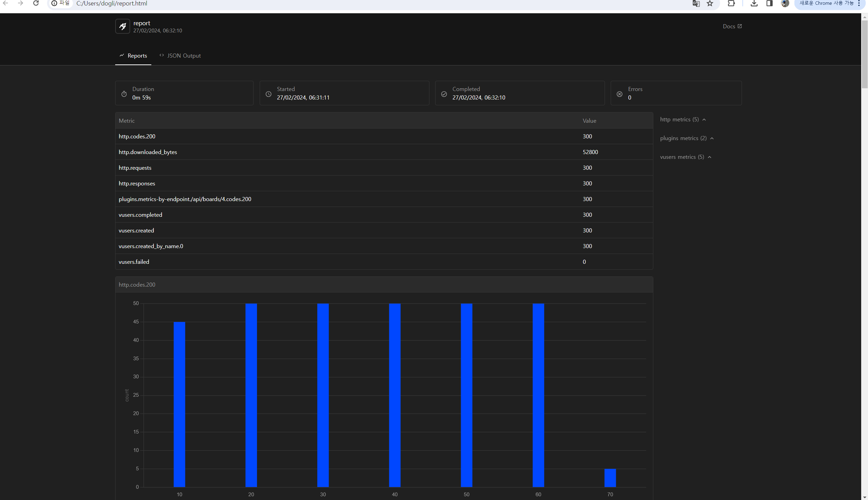
Task: Switch to the JSON Output tab
Action: point(180,56)
